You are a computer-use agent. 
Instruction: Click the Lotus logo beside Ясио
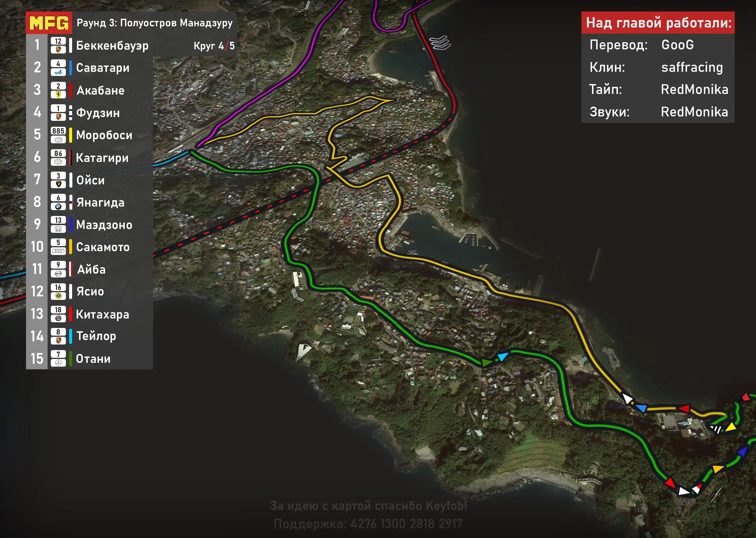(58, 296)
